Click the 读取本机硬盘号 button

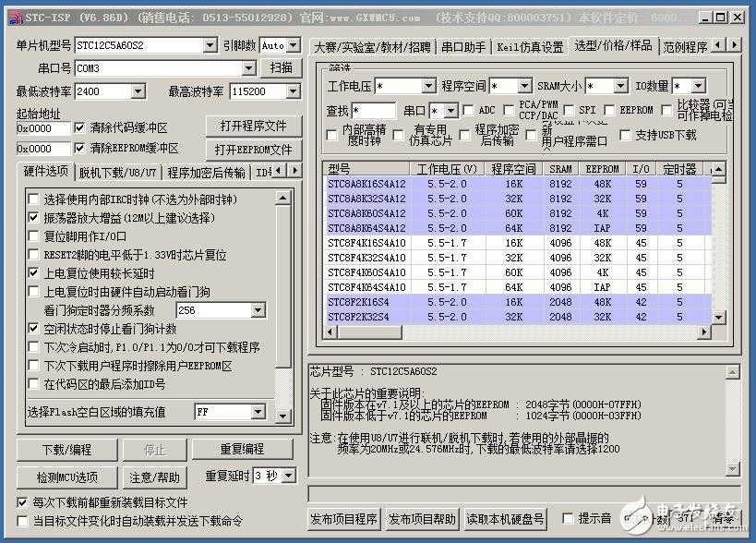505,519
